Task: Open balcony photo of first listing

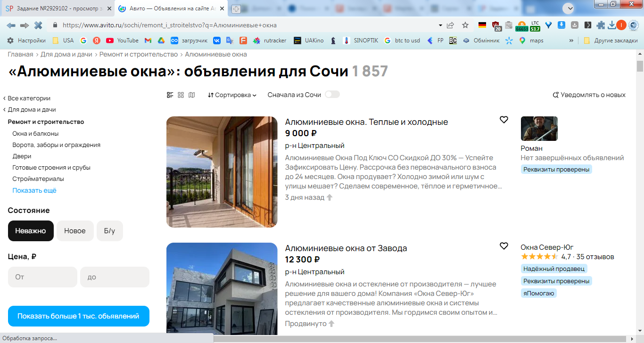Action: [222, 172]
